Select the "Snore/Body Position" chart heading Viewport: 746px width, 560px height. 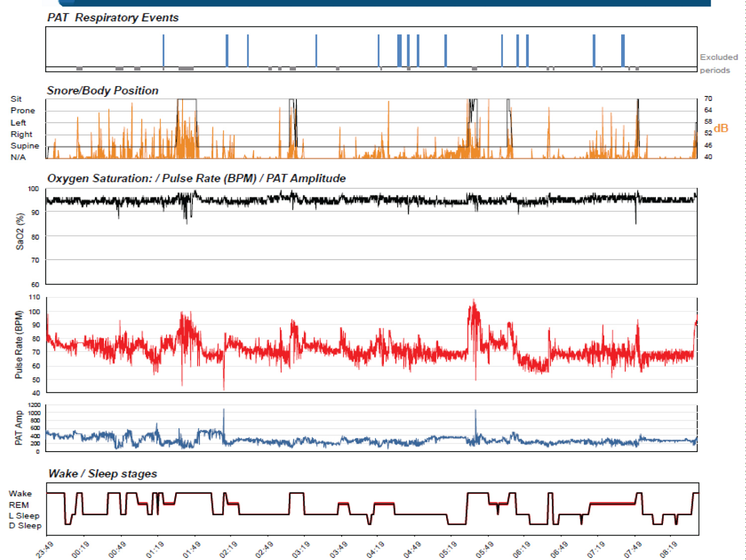[102, 91]
